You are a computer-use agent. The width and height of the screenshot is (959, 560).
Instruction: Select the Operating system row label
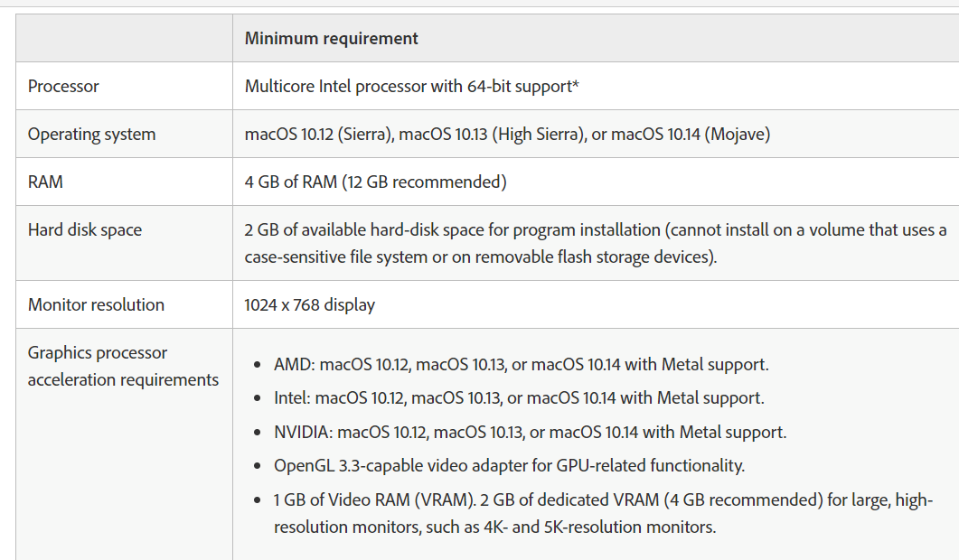[x=91, y=134]
